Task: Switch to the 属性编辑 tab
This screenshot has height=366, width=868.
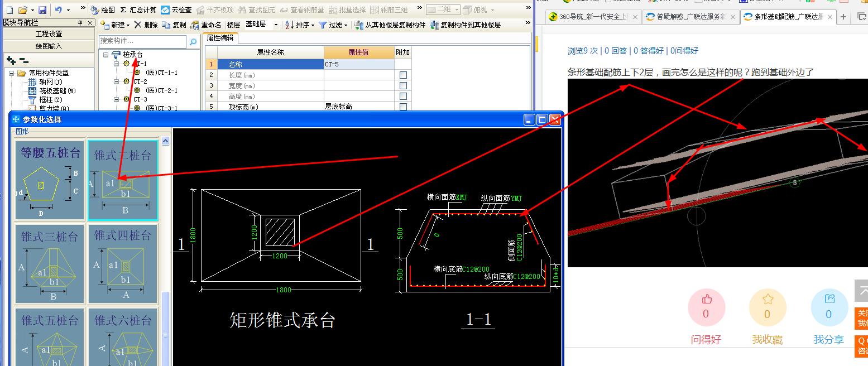Action: pyautogui.click(x=220, y=38)
